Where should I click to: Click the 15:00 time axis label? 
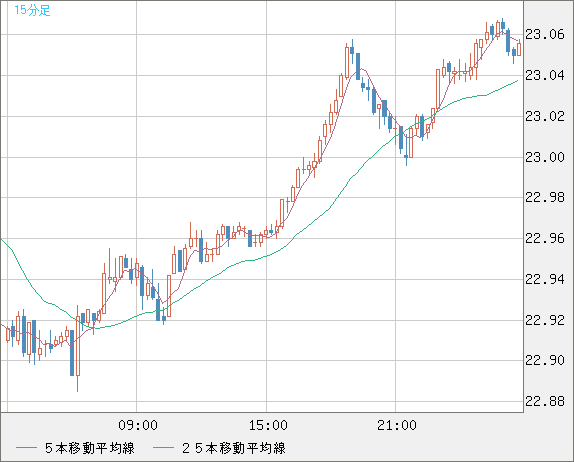268,425
